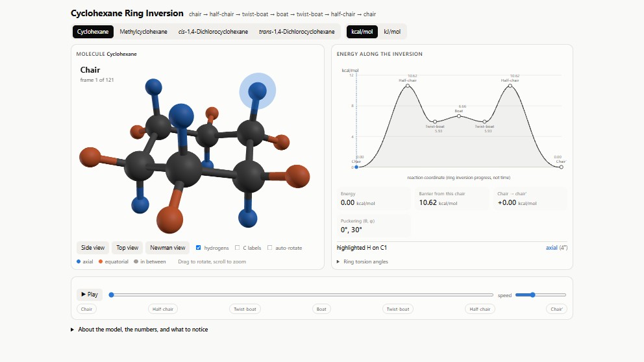Image resolution: width=644 pixels, height=362 pixels.
Task: Click the 'highlighted H on C1' text
Action: [362, 247]
